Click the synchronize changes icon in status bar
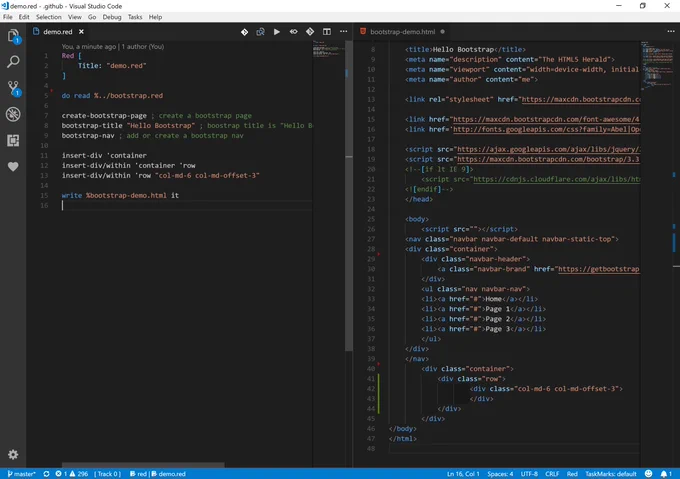Screen dimensions: 680x479 pyautogui.click(x=46, y=474)
